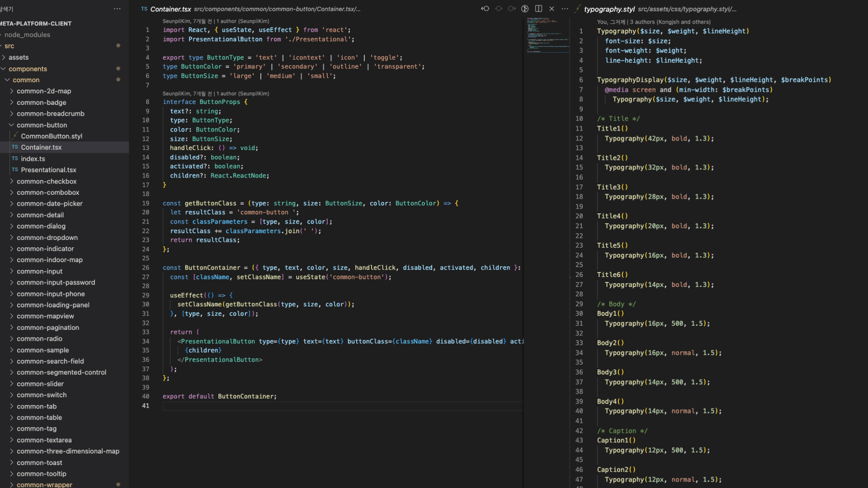This screenshot has height=488, width=868.
Task: Click the Stylus icon next to CommonButton.styl
Action: pyautogui.click(x=15, y=136)
